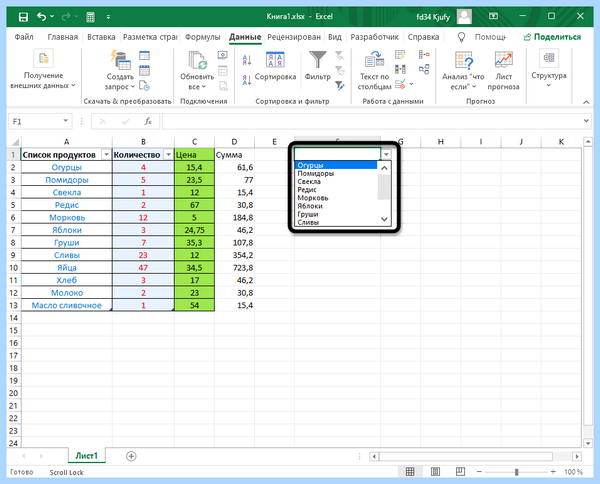
Task: Undo the last action
Action: click(x=41, y=16)
